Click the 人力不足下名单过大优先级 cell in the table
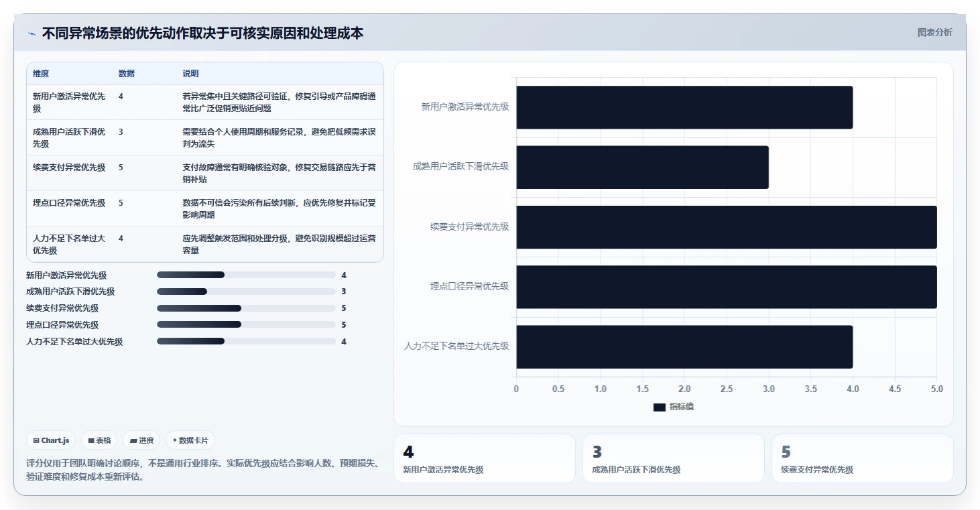Viewport: 980px width, 510px height. click(69, 244)
